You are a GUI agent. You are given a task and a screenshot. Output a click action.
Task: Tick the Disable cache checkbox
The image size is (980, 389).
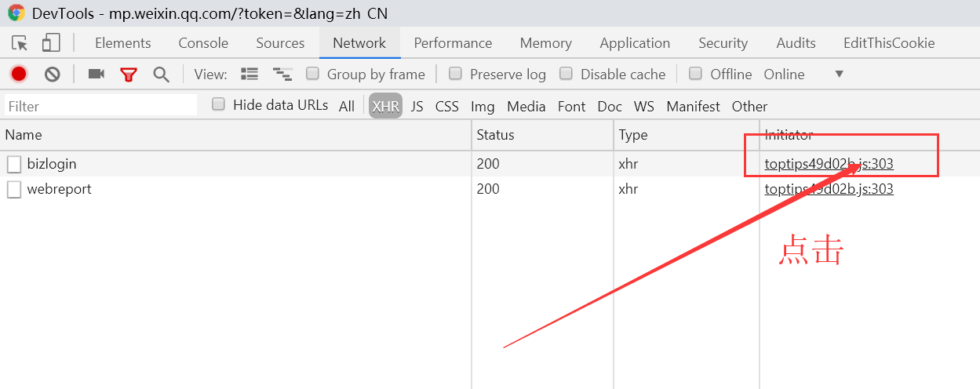click(x=566, y=74)
